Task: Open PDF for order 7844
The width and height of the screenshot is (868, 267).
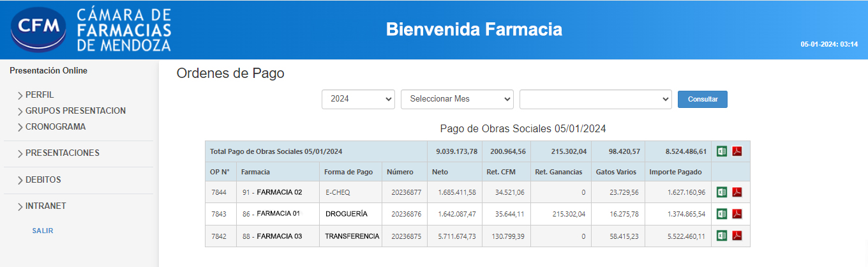Action: [x=737, y=192]
